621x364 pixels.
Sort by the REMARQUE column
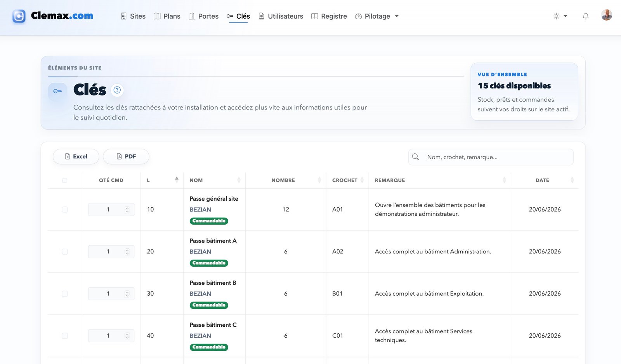tap(440, 180)
